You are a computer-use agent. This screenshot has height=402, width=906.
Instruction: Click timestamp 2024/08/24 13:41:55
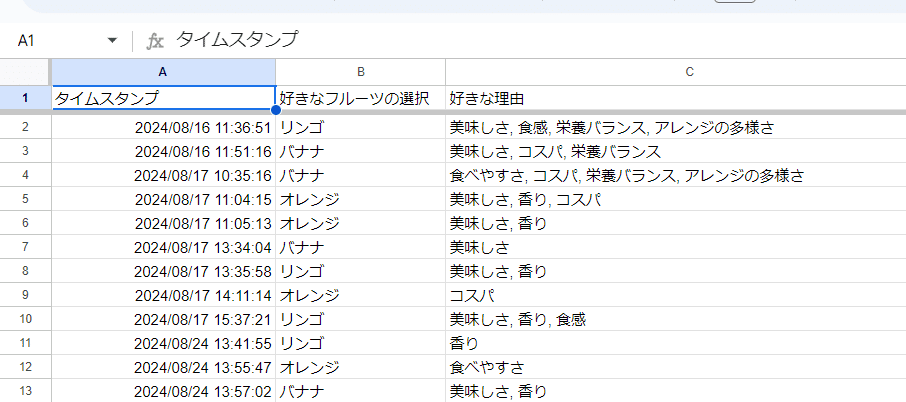click(x=164, y=343)
